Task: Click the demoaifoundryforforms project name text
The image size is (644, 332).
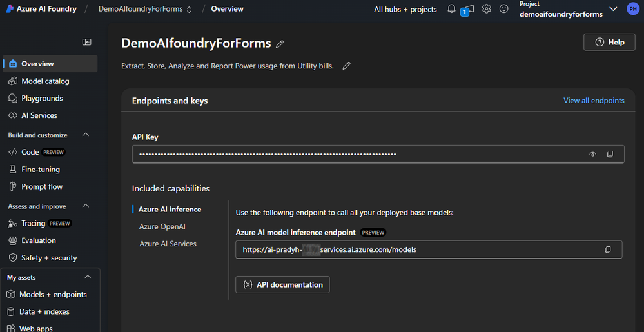Action: coord(561,14)
